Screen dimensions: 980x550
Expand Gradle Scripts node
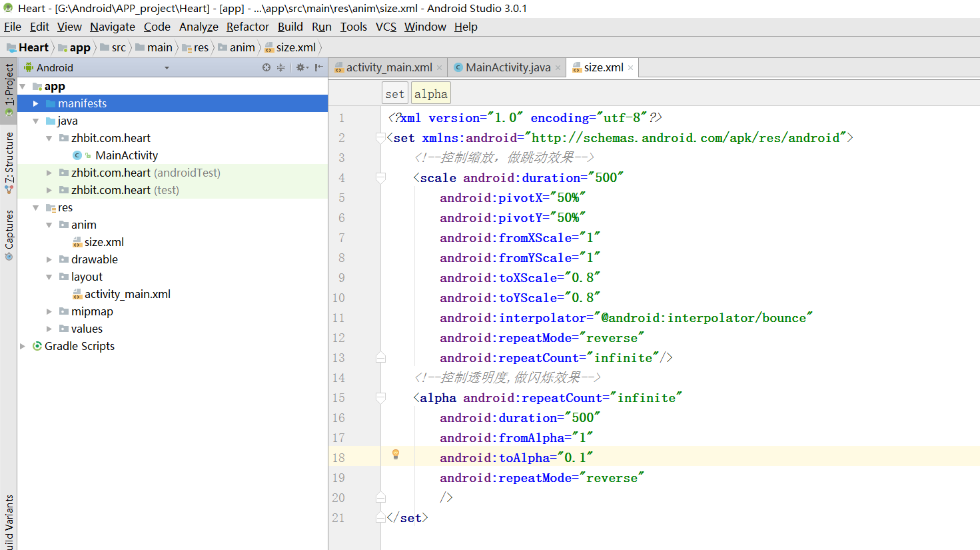pyautogui.click(x=23, y=346)
